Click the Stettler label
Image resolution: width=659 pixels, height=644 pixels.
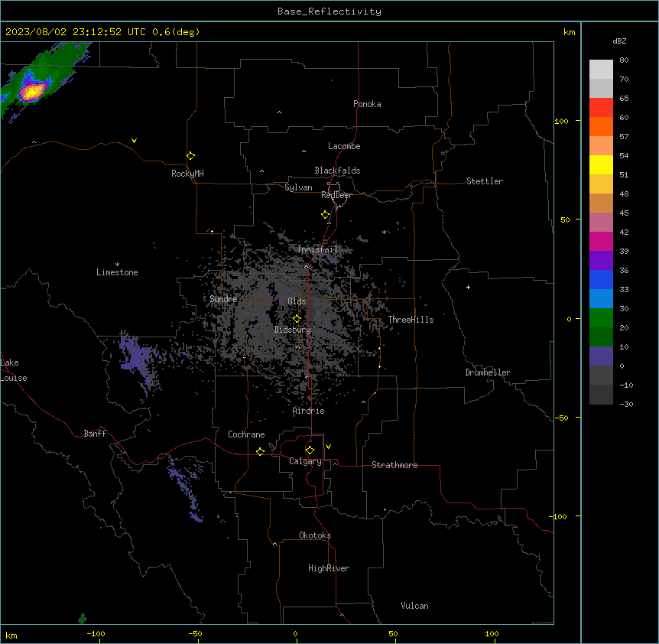485,181
